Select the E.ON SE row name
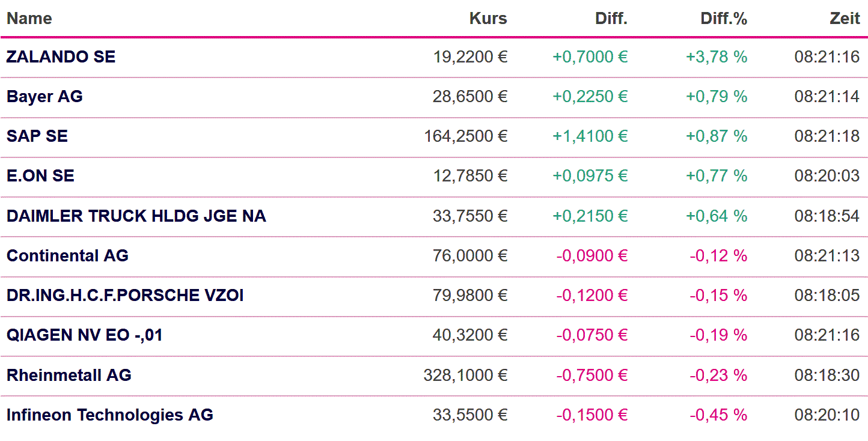The image size is (868, 441). coord(40,176)
